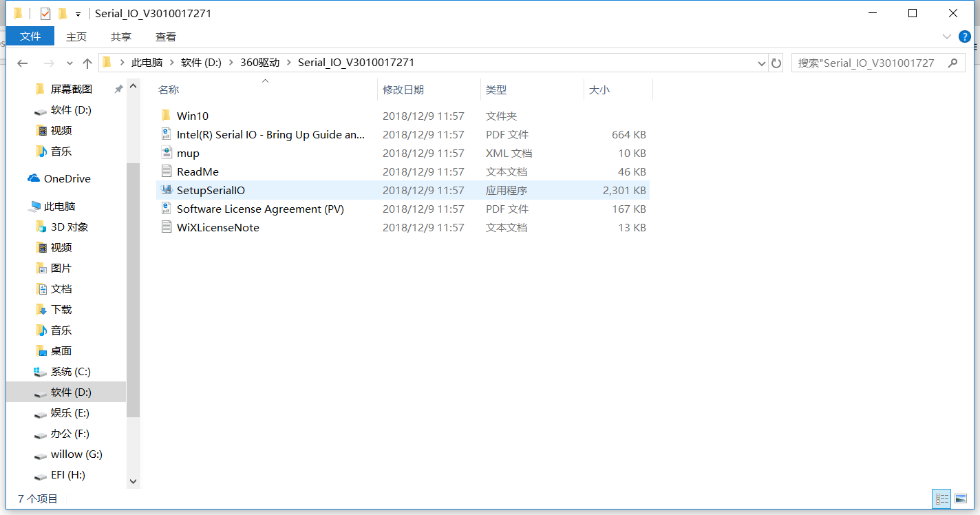Open Explorer help question mark icon
The height and width of the screenshot is (515, 980).
click(x=964, y=36)
